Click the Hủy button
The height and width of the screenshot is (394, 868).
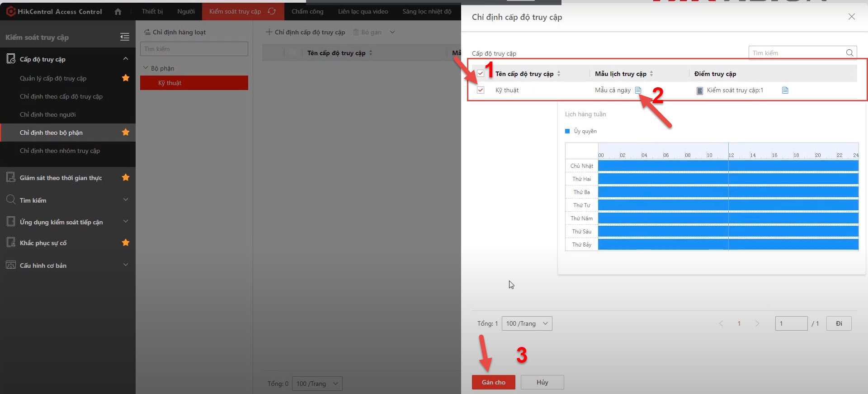(542, 382)
